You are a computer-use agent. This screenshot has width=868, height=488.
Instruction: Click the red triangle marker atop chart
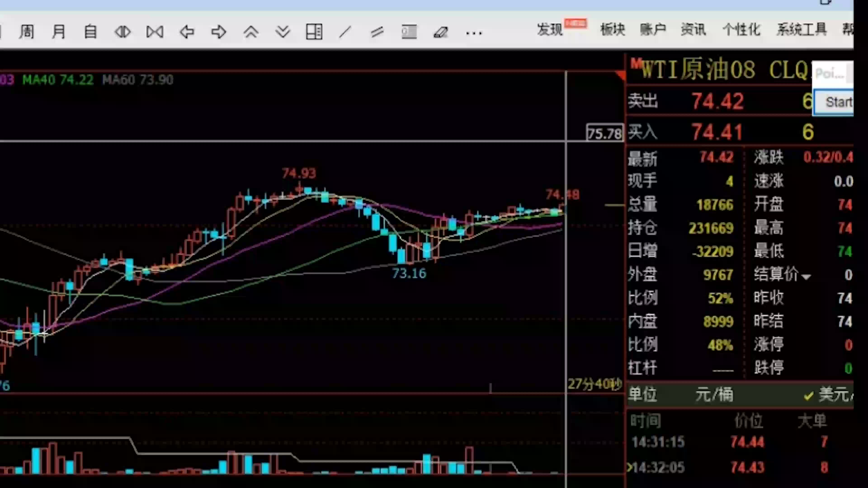tap(620, 75)
